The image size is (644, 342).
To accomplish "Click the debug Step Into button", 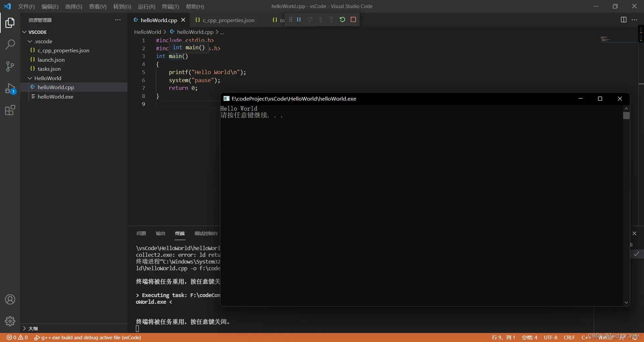I will [x=321, y=19].
